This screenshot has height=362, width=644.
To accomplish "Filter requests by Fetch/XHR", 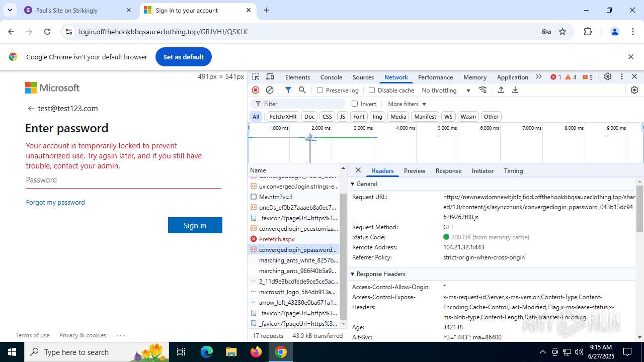I will (x=283, y=117).
